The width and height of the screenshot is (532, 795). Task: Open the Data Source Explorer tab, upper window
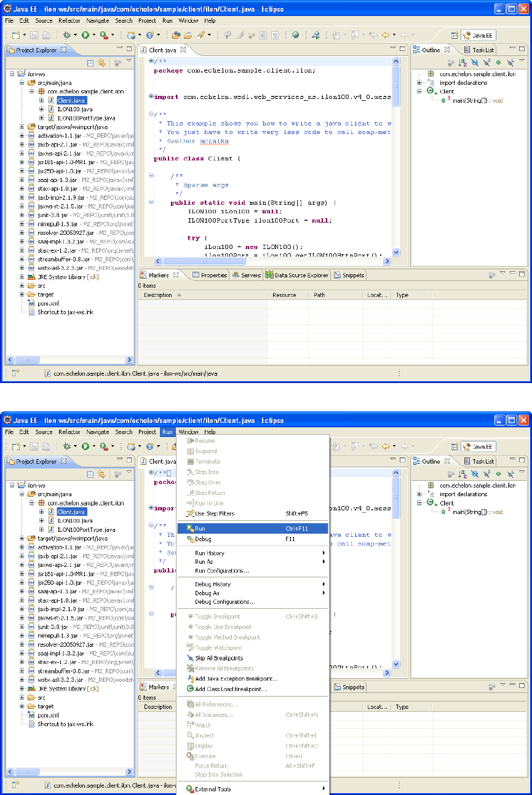297,275
